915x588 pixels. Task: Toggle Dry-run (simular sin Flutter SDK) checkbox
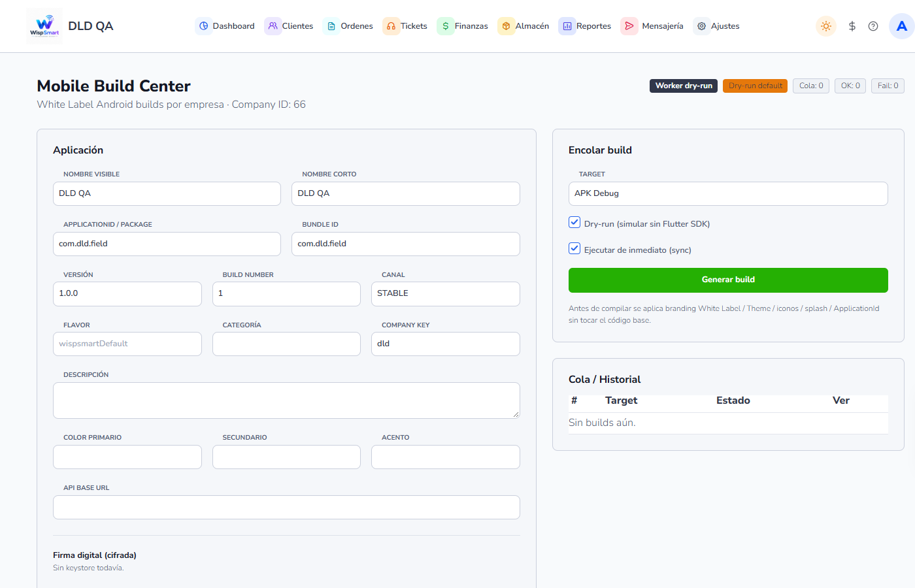tap(574, 222)
